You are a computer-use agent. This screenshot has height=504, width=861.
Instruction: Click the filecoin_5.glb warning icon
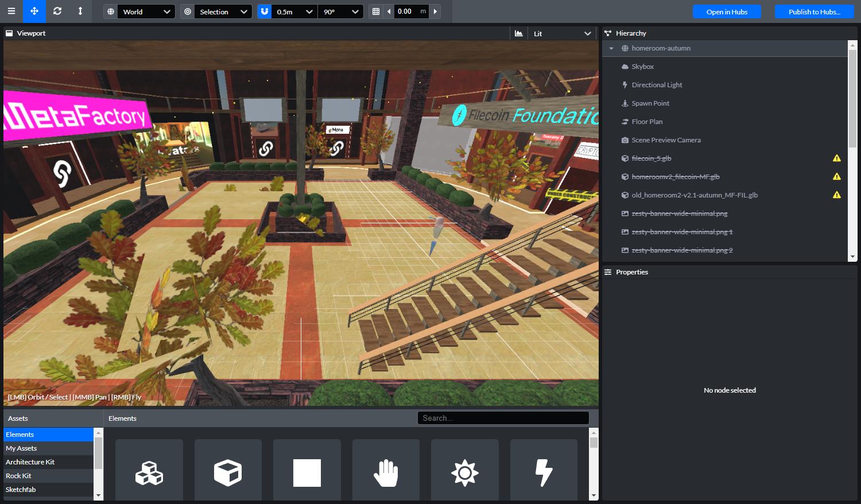pos(837,158)
